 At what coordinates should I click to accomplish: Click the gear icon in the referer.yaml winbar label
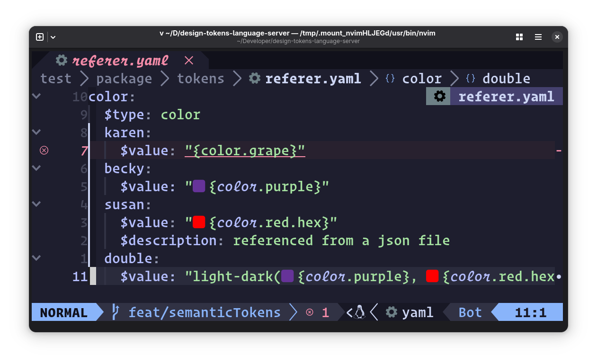point(438,96)
